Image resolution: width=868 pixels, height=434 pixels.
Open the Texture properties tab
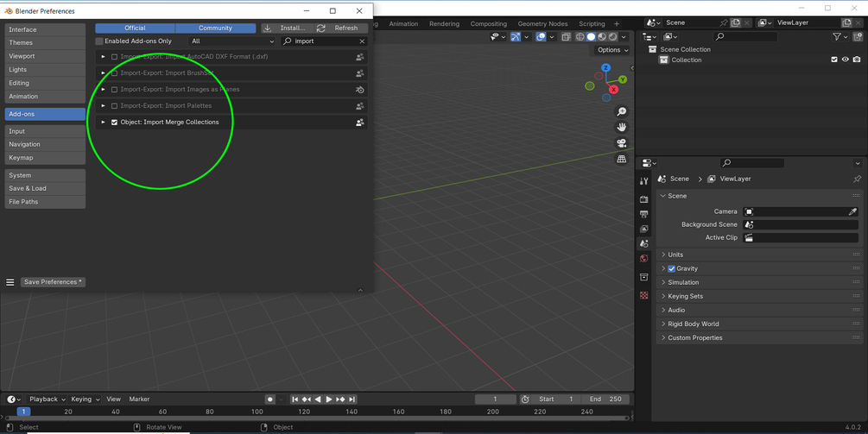(x=643, y=296)
